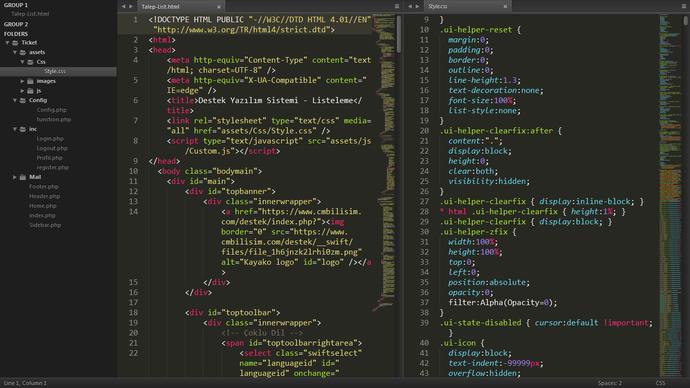Click the GROUP 2 header

tap(16, 24)
